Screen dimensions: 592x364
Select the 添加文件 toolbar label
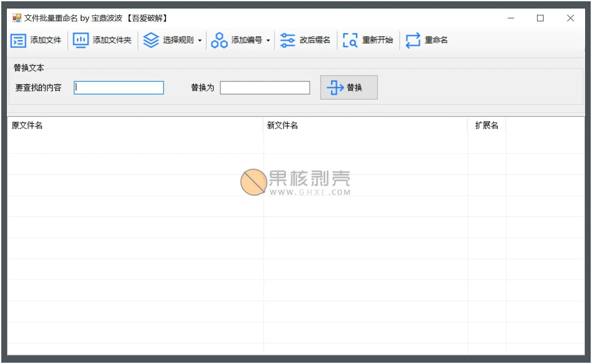(x=46, y=40)
